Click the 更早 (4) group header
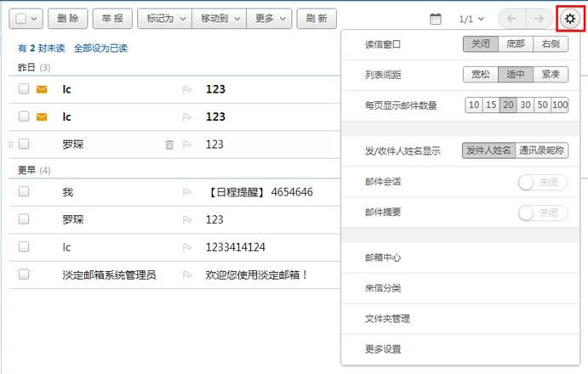Viewport: 588px width, 374px height. point(34,171)
